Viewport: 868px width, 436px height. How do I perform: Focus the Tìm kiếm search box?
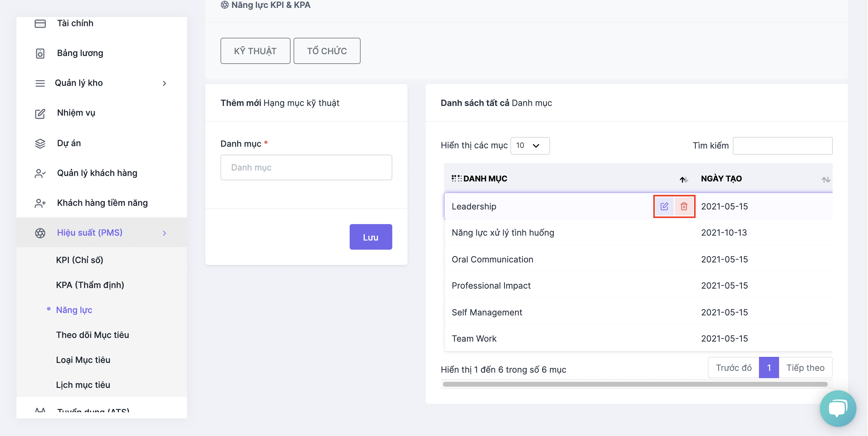[x=782, y=146]
